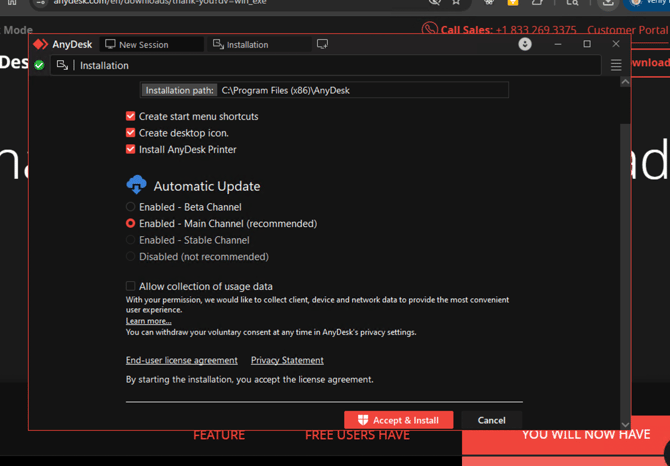Click Accept & Install button
The width and height of the screenshot is (670, 466).
pyautogui.click(x=399, y=420)
